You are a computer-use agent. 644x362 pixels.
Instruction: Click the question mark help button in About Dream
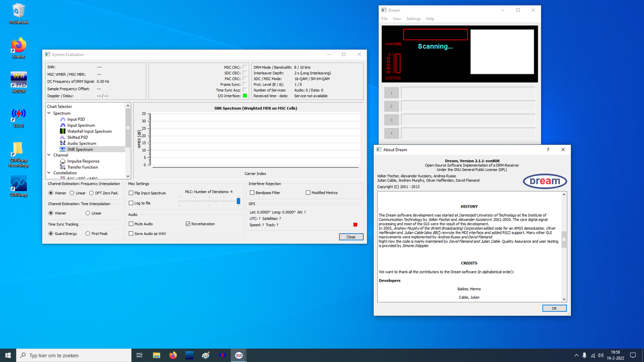pyautogui.click(x=548, y=149)
